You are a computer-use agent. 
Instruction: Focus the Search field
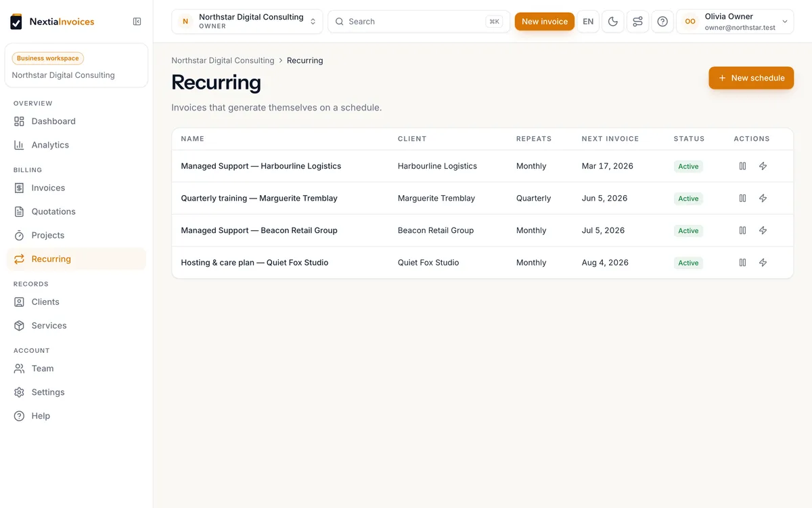[418, 22]
